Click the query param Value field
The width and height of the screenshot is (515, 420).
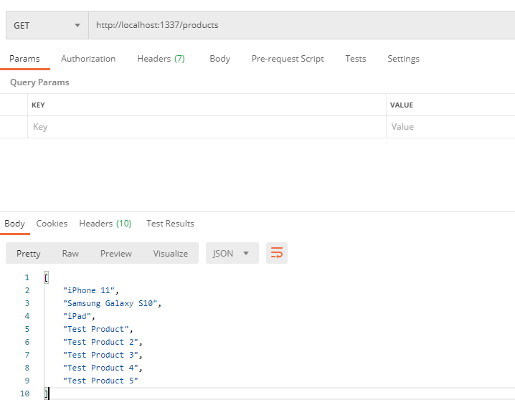coord(450,127)
